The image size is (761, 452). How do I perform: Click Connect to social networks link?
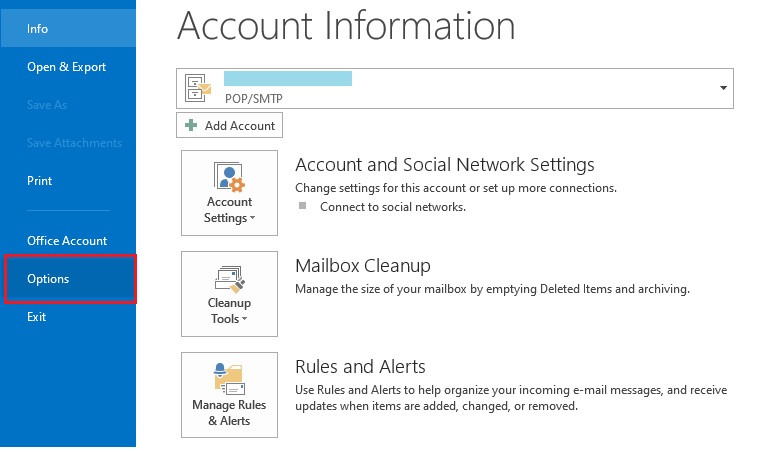[x=393, y=207]
